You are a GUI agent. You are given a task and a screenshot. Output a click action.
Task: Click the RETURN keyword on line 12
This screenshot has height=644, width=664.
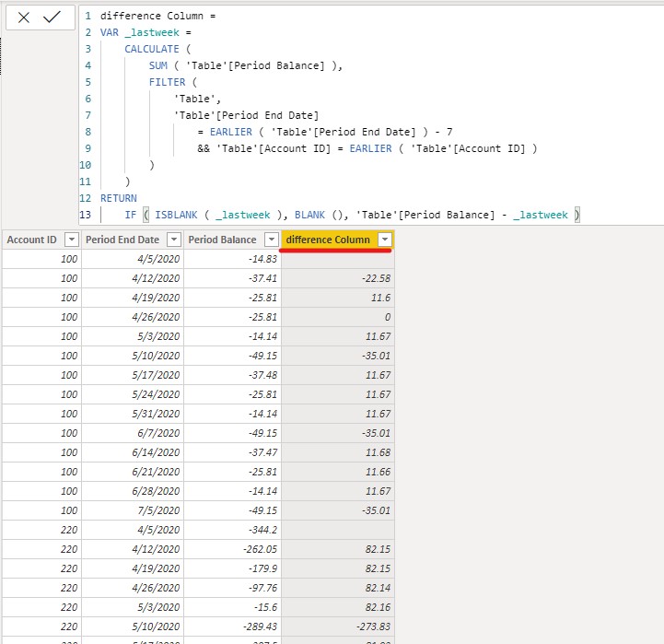(119, 198)
